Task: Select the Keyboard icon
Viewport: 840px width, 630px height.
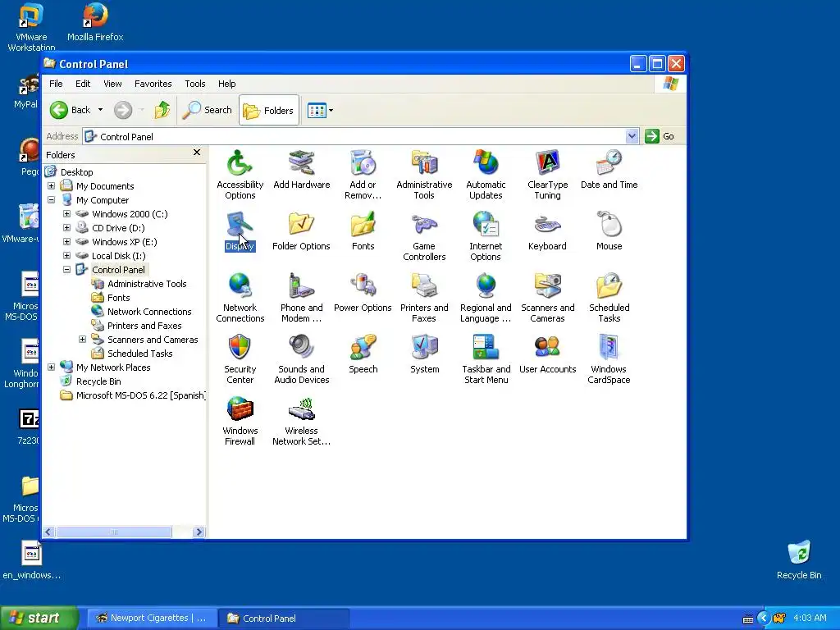Action: coord(547,231)
